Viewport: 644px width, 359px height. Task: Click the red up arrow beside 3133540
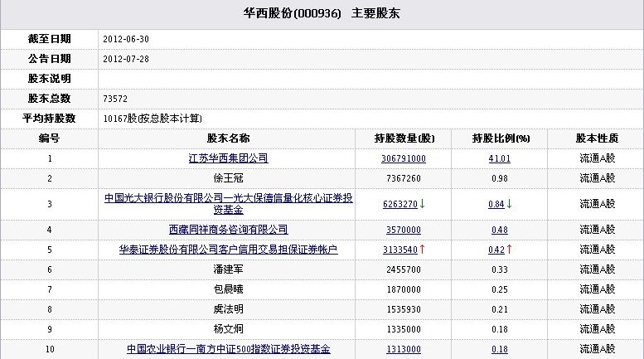[422, 250]
